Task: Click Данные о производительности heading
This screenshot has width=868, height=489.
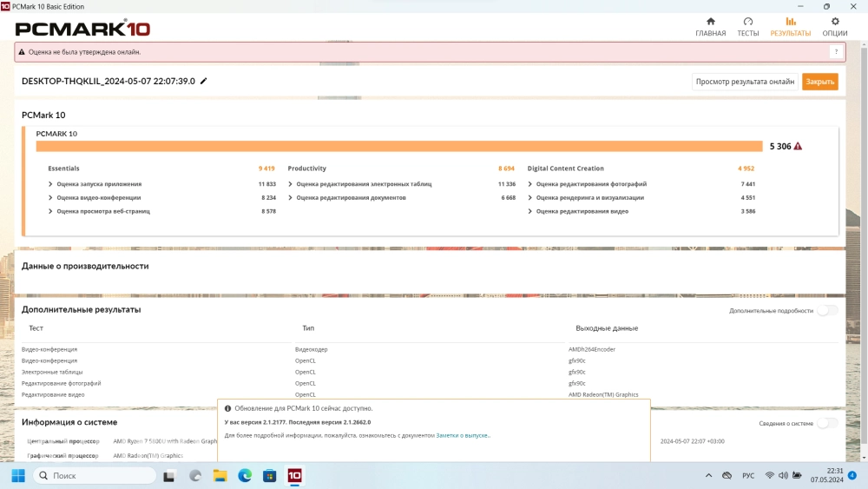Action: (85, 266)
